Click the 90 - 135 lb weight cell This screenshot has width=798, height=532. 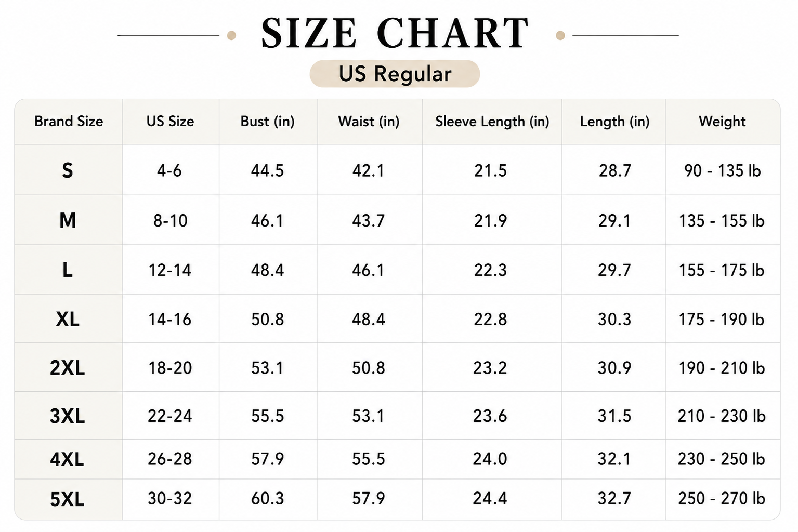[723, 170]
